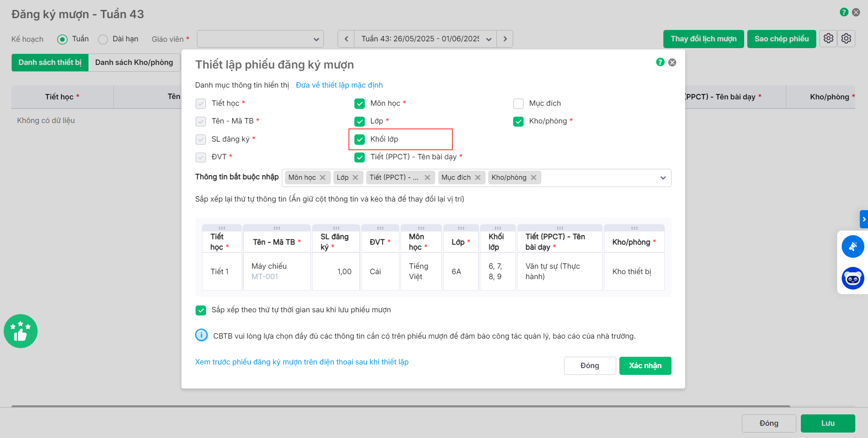
Task: Open page help beside Đăng ký mượn title
Action: [x=844, y=12]
